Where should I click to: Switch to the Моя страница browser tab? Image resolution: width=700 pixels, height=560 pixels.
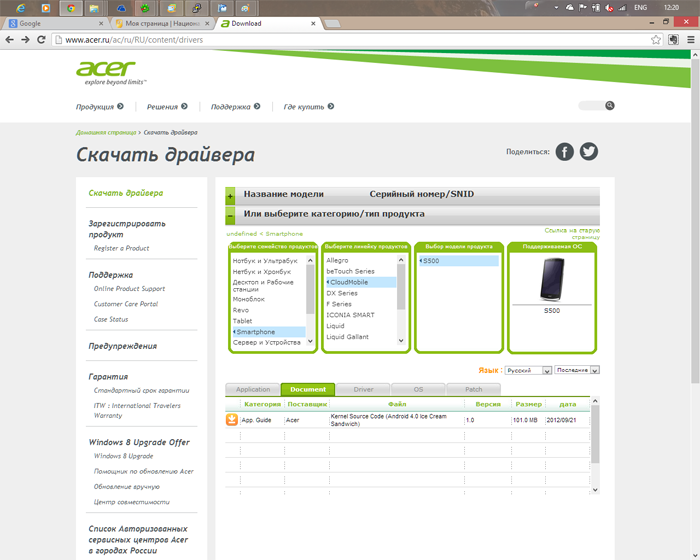click(162, 23)
